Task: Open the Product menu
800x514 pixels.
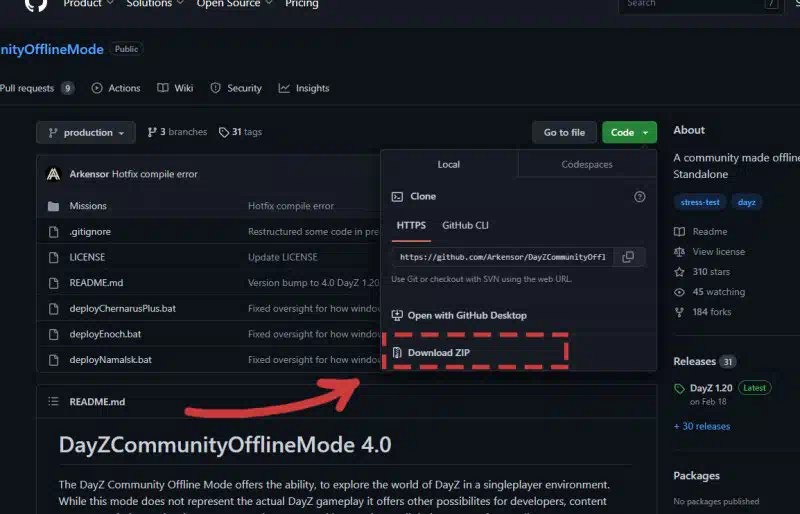Action: (x=88, y=4)
